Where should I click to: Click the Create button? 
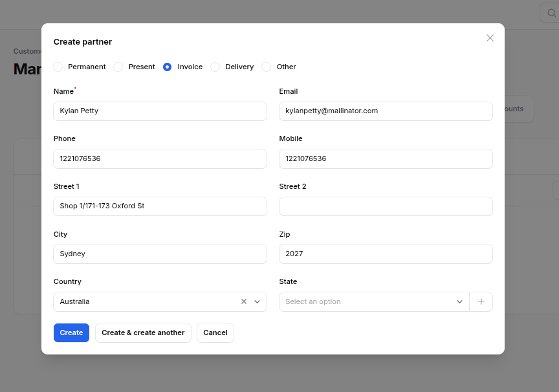(x=71, y=332)
